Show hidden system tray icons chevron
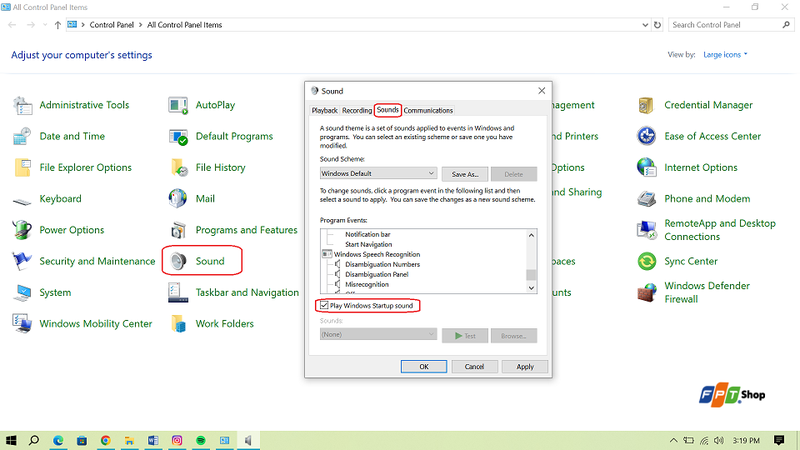The height and width of the screenshot is (450, 800). click(673, 440)
